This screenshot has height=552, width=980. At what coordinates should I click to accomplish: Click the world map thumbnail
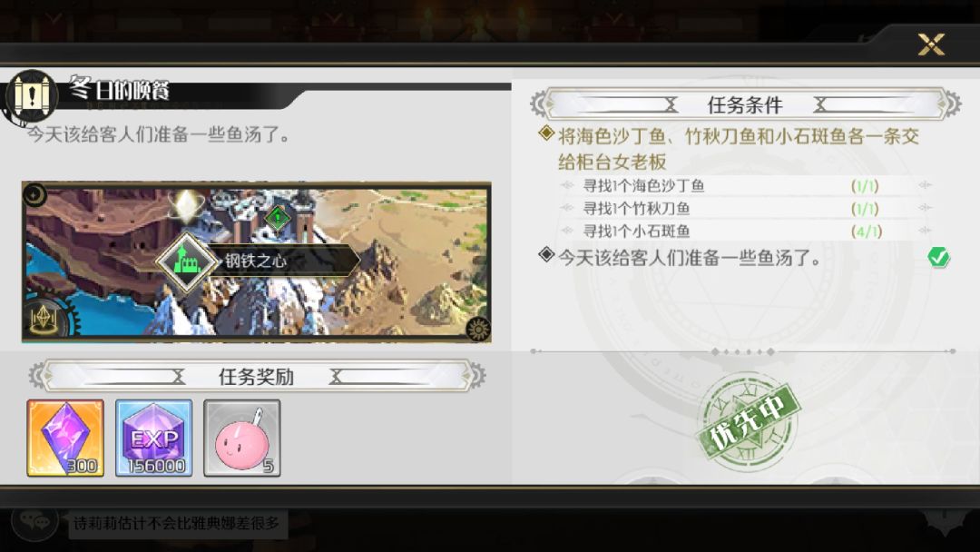pos(256,262)
